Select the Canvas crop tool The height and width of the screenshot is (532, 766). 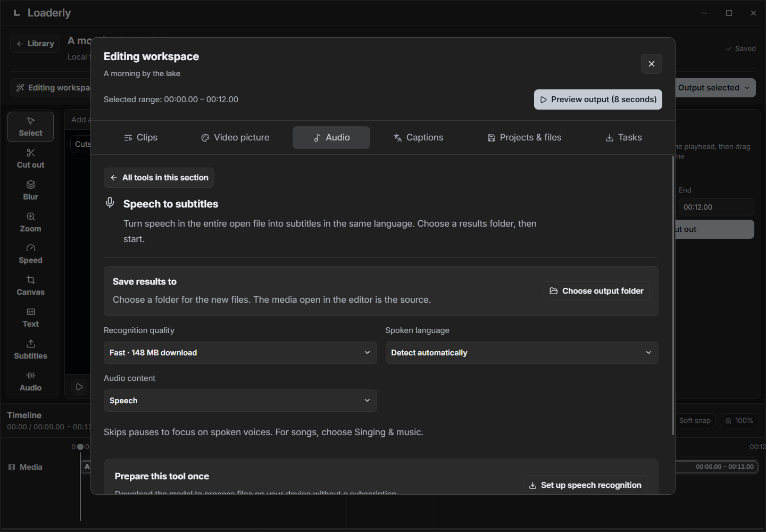pos(30,286)
